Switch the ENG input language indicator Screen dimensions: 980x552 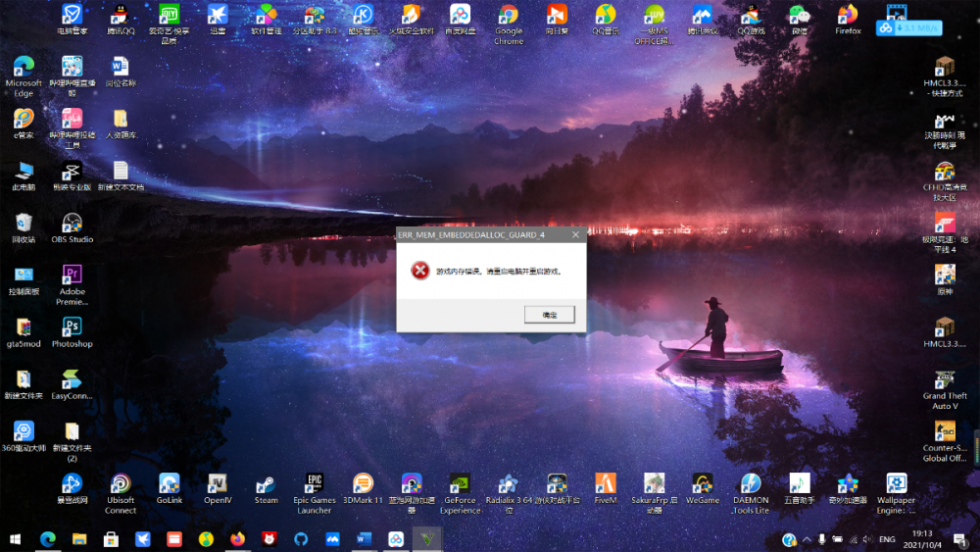887,539
